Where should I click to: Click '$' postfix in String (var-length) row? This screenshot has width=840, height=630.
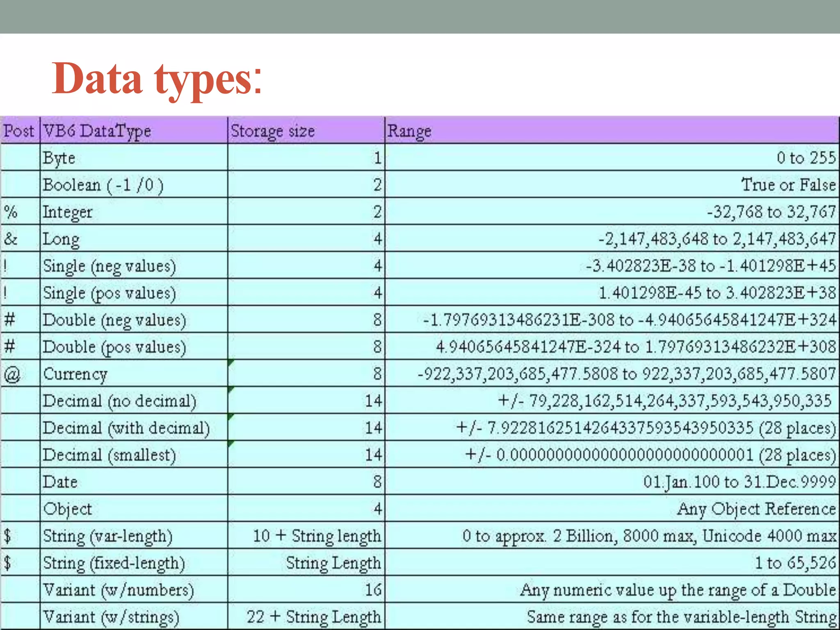pos(8,536)
